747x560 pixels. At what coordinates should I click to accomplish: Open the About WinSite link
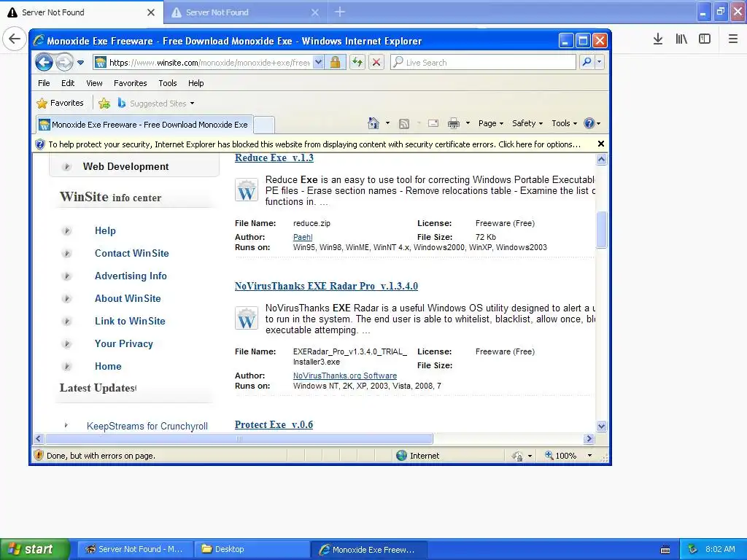(128, 298)
